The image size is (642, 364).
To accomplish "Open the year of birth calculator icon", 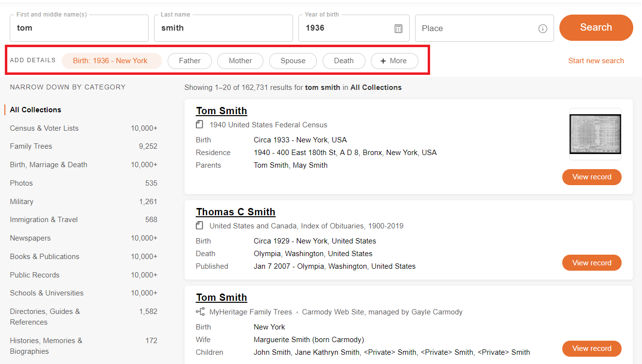I will (398, 29).
